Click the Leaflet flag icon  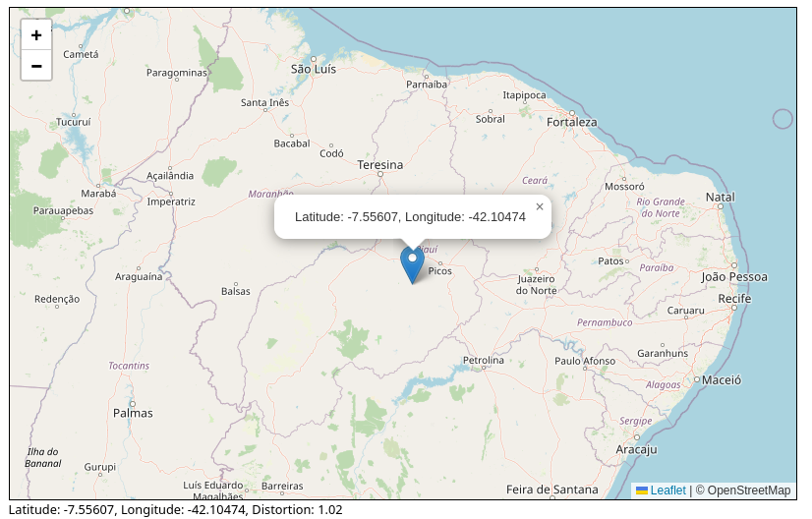tap(642, 490)
